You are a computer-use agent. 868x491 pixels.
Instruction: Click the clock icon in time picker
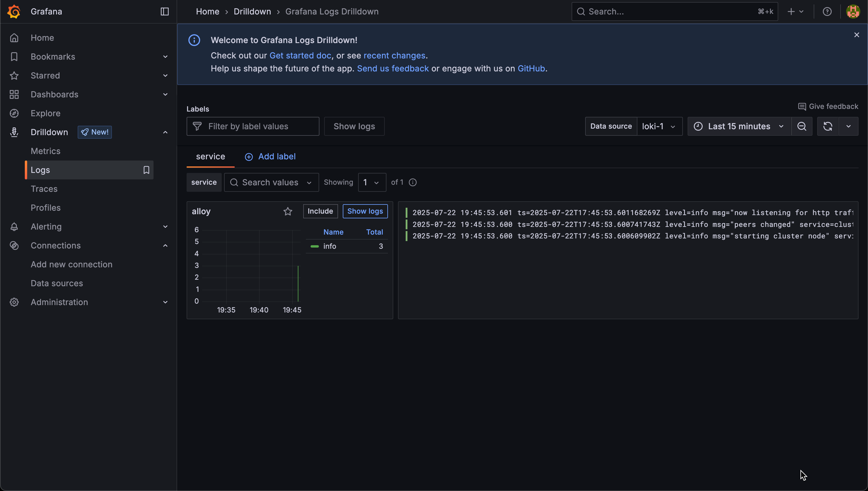pyautogui.click(x=698, y=126)
